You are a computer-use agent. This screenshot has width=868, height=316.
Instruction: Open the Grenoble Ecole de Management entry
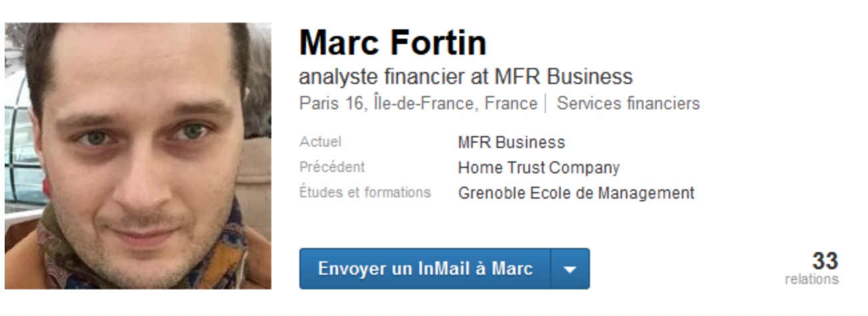point(576,193)
